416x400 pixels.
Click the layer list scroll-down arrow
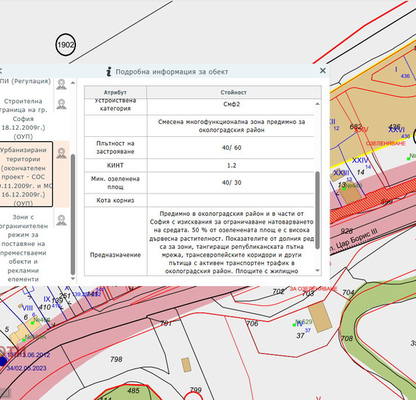coord(73,278)
